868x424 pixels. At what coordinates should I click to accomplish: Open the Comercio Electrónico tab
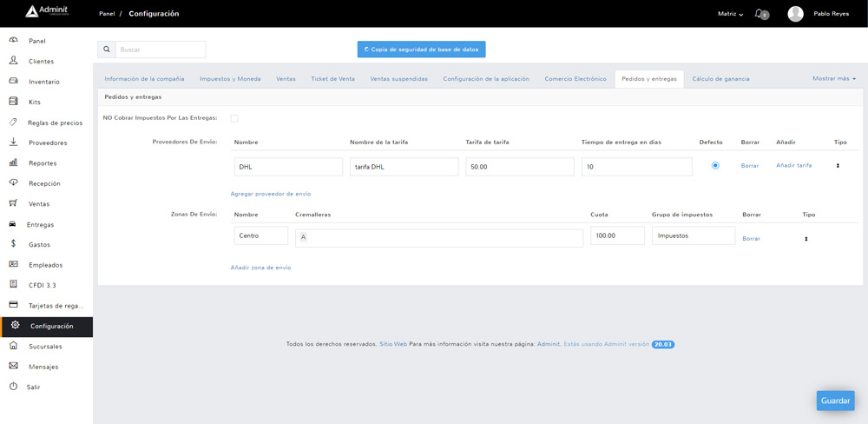tap(575, 79)
